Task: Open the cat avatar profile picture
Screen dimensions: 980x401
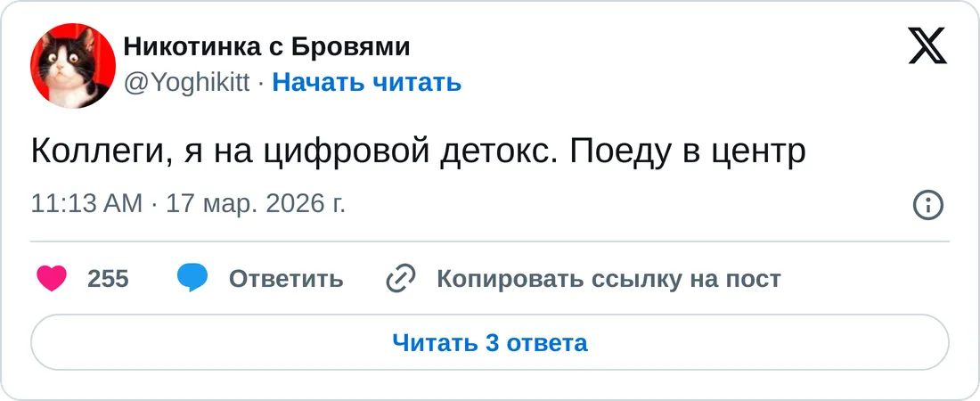Action: (x=73, y=66)
